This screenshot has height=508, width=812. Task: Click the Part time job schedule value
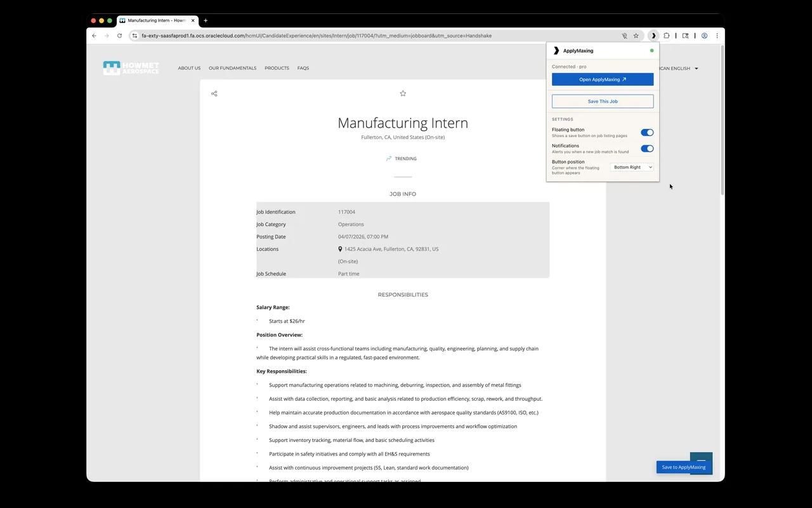tap(348, 274)
